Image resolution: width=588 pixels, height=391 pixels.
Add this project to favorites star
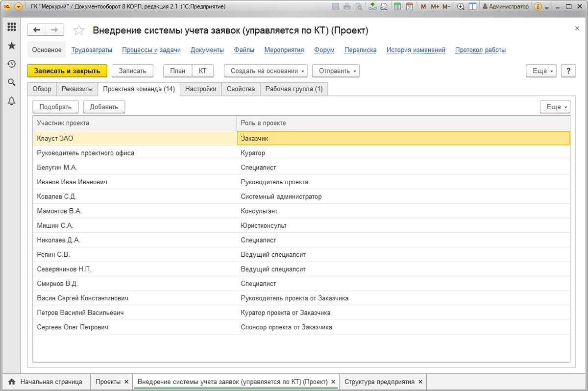(x=78, y=30)
